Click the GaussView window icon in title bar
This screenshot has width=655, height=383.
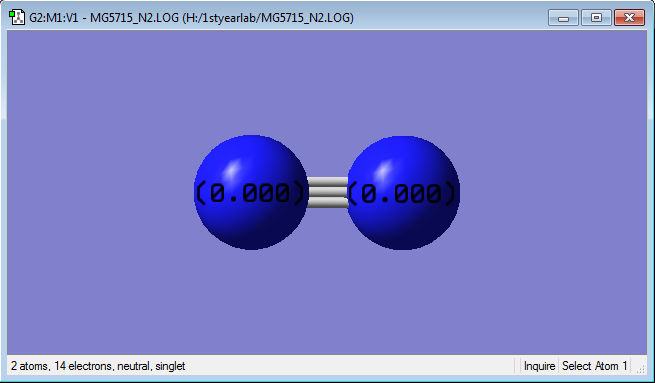coord(18,18)
